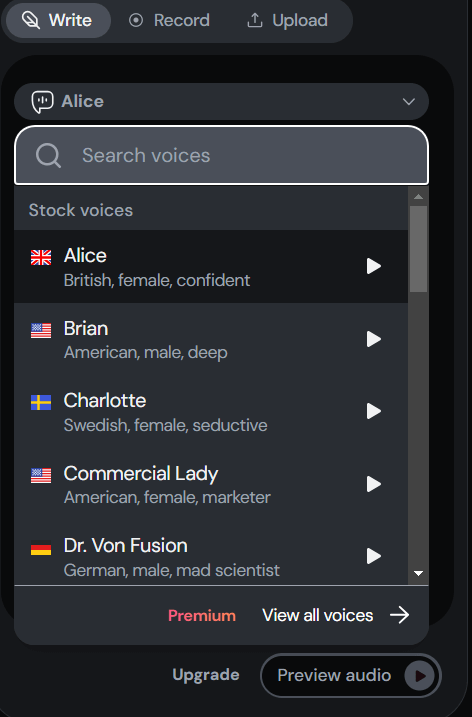
Task: Click the magnifier icon in voice search
Action: pos(48,156)
